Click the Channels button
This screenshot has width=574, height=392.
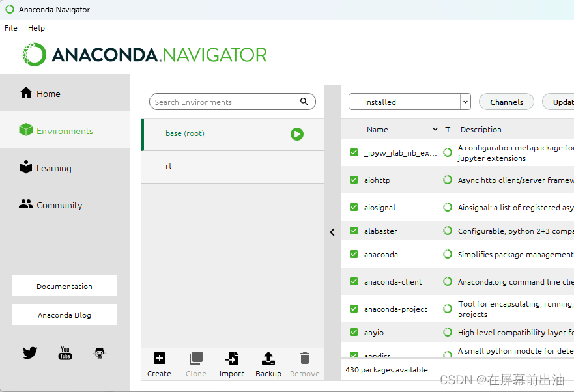(506, 102)
